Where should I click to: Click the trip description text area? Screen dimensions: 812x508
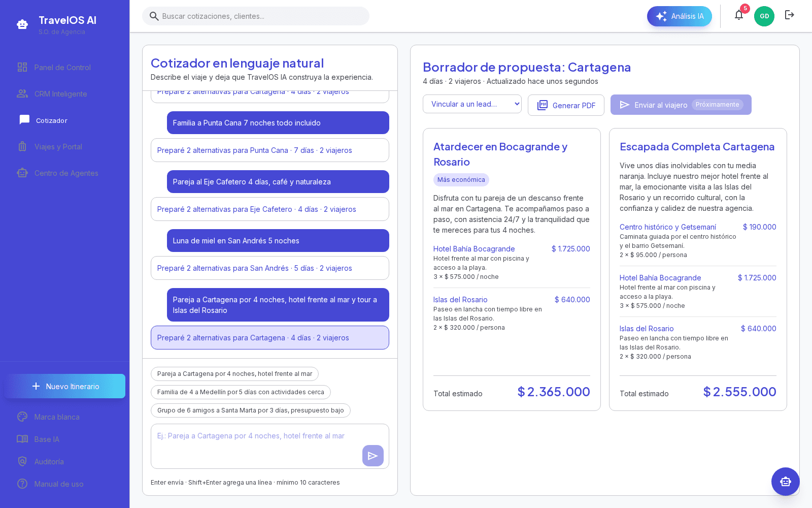[x=270, y=446]
